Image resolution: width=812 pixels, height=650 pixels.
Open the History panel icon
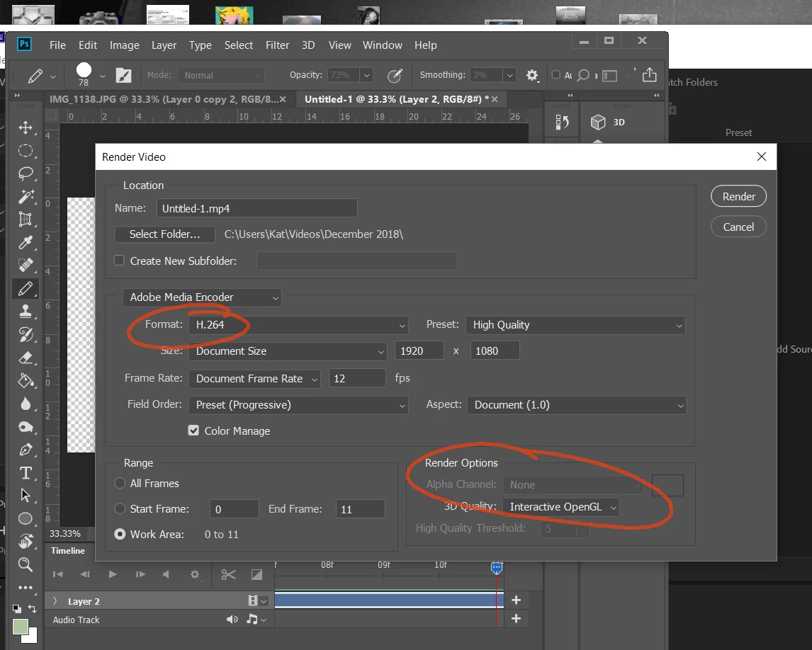[562, 122]
